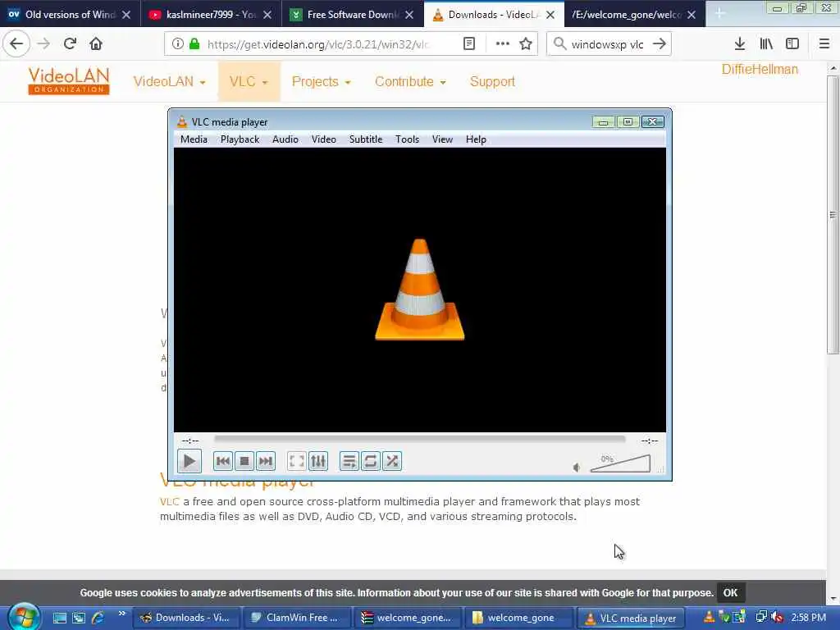Click previous media skip button in VLC
This screenshot has width=840, height=630.
coord(223,461)
